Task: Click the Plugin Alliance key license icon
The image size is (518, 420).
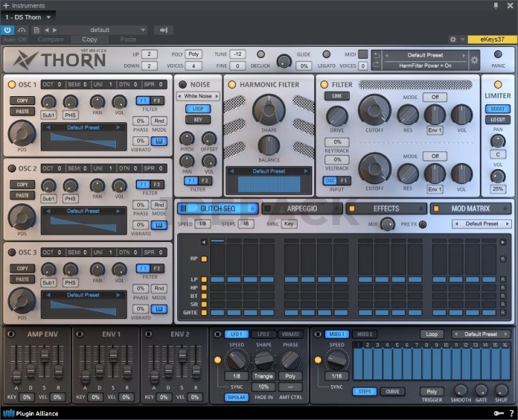Action: pyautogui.click(x=499, y=413)
